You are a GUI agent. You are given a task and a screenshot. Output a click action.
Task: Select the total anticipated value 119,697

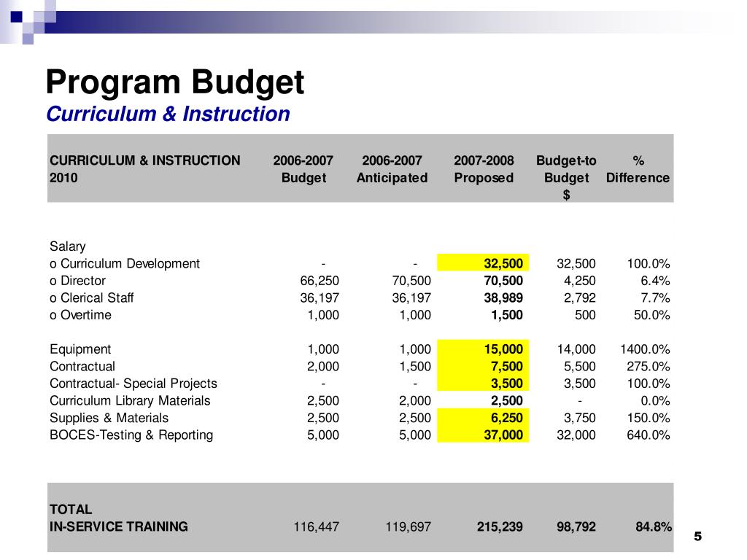(408, 526)
